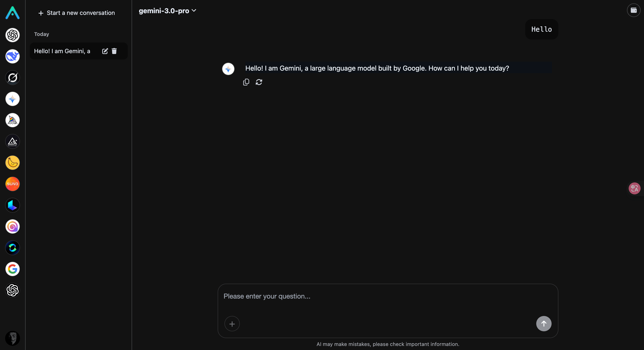Select the DeepSeek whale icon
The width and height of the screenshot is (644, 350).
[x=12, y=56]
